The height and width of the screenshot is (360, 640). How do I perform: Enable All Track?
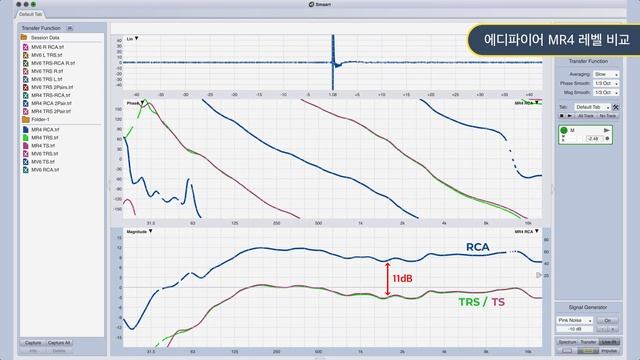[585, 116]
